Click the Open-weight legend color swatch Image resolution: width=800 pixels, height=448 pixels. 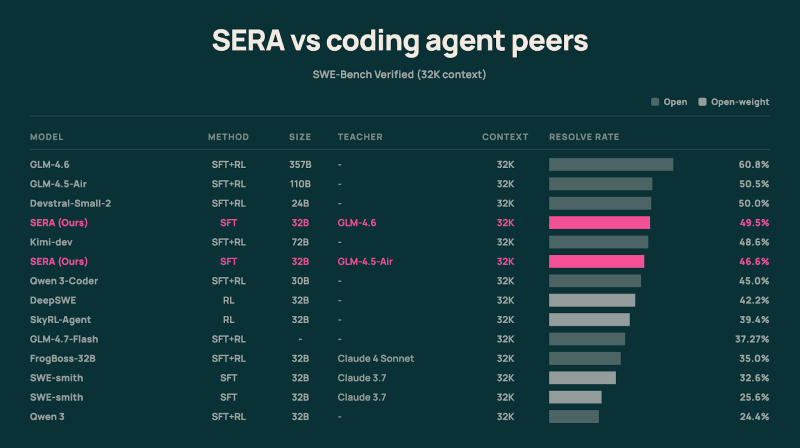pos(703,102)
